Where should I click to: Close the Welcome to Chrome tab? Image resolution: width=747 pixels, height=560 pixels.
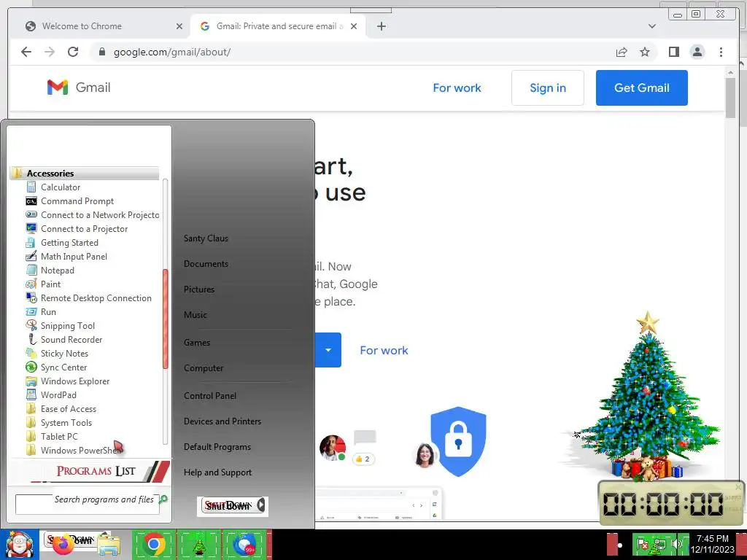(179, 26)
